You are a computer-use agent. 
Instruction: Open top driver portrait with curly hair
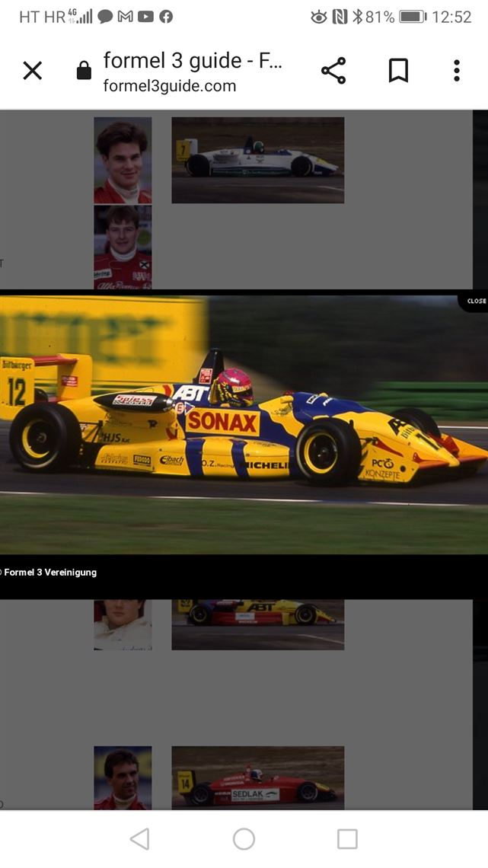pyautogui.click(x=123, y=160)
